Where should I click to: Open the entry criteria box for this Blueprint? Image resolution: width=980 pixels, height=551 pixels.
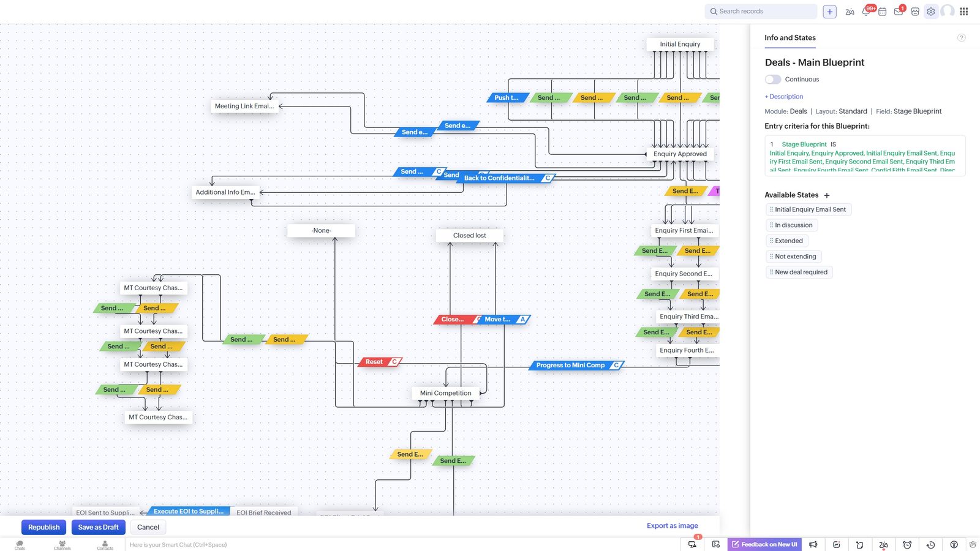865,156
